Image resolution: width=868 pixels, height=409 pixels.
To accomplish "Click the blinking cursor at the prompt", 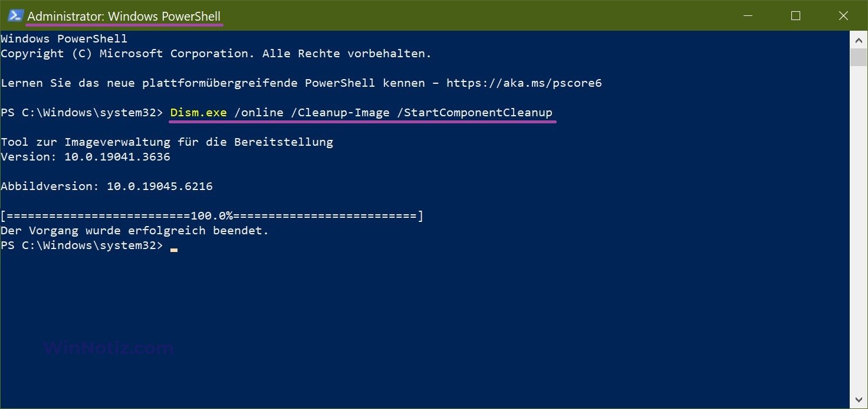I will [x=174, y=248].
